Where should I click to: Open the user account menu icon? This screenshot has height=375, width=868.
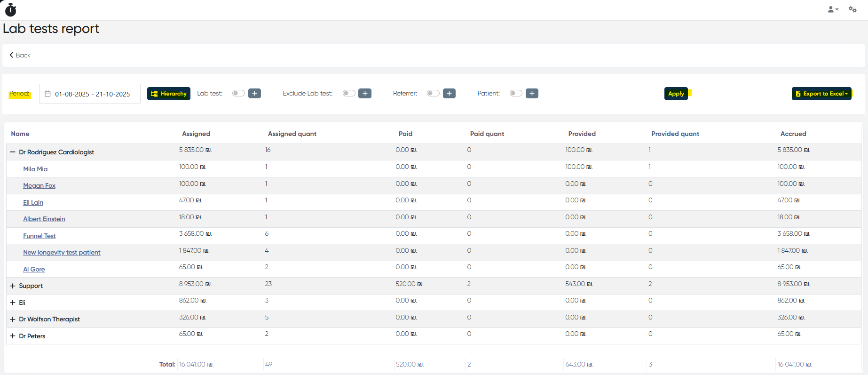click(832, 9)
